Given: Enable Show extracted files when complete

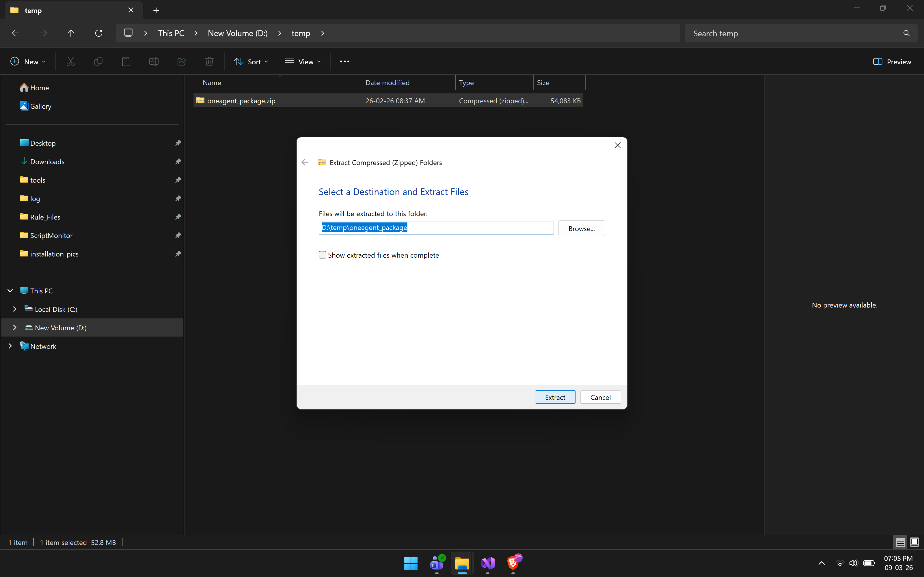Looking at the screenshot, I should pyautogui.click(x=323, y=255).
